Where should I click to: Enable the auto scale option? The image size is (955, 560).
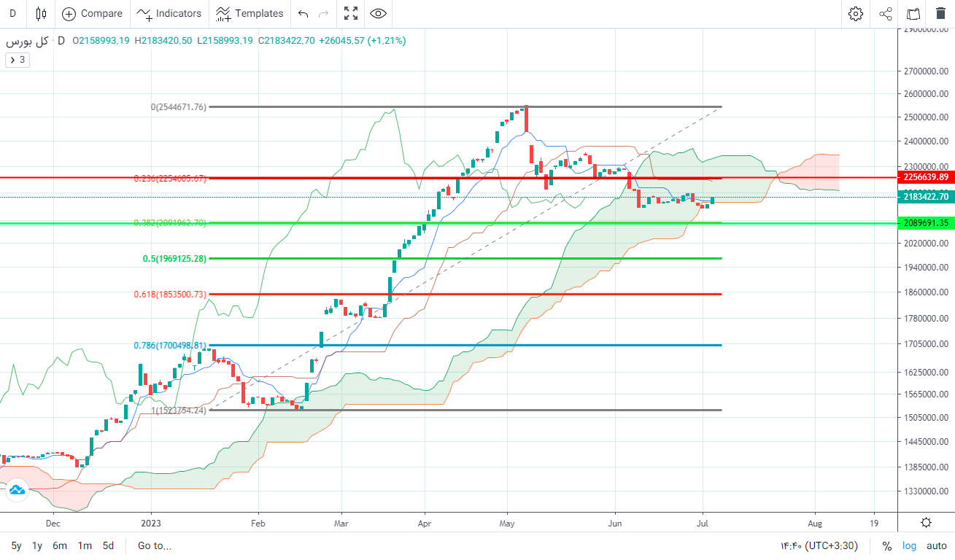(936, 545)
